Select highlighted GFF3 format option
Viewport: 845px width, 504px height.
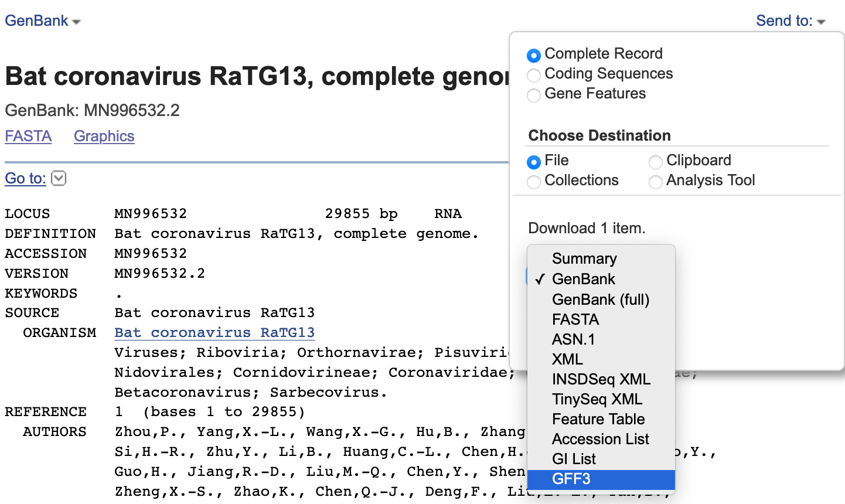pos(601,479)
